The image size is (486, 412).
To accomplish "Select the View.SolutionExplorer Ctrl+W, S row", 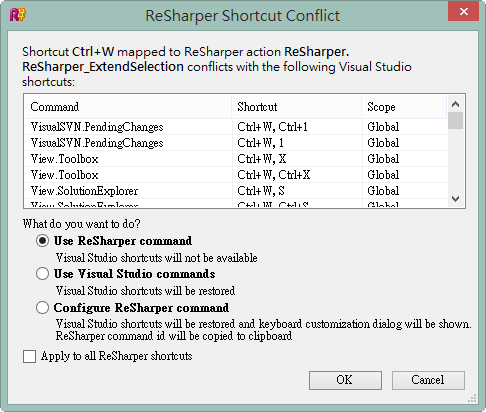I will pos(236,191).
